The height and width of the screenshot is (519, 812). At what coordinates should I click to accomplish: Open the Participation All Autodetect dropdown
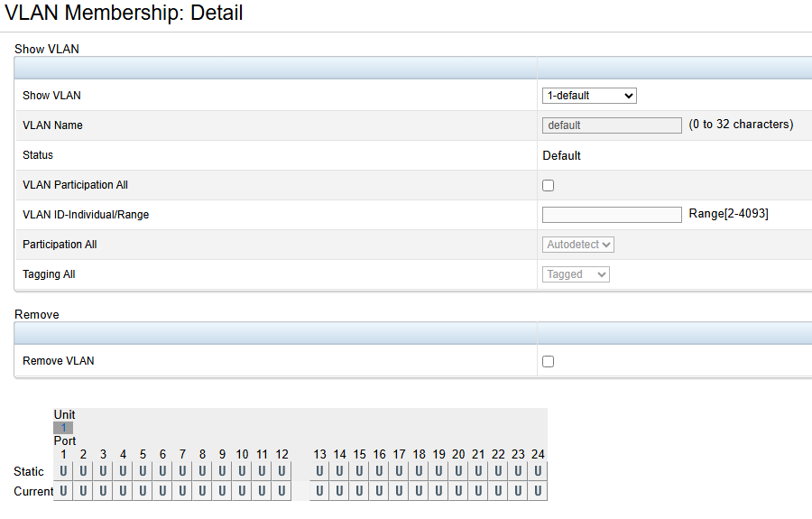point(578,245)
